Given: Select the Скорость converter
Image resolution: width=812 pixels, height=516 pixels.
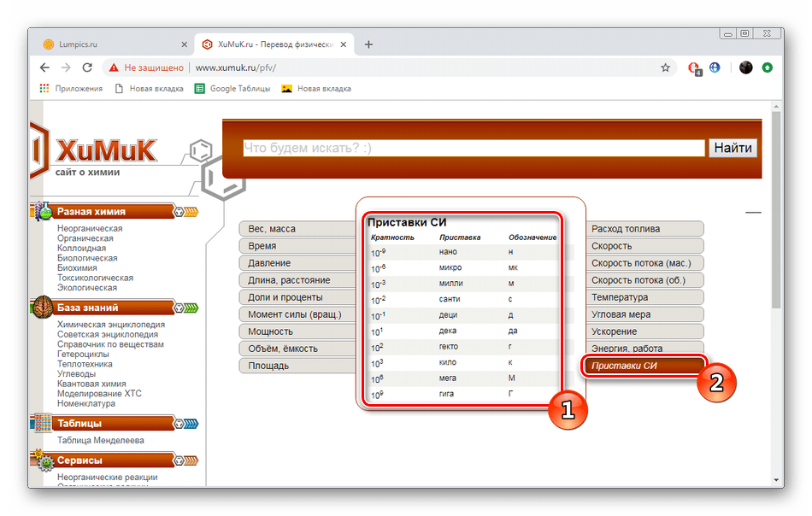Looking at the screenshot, I should (644, 246).
